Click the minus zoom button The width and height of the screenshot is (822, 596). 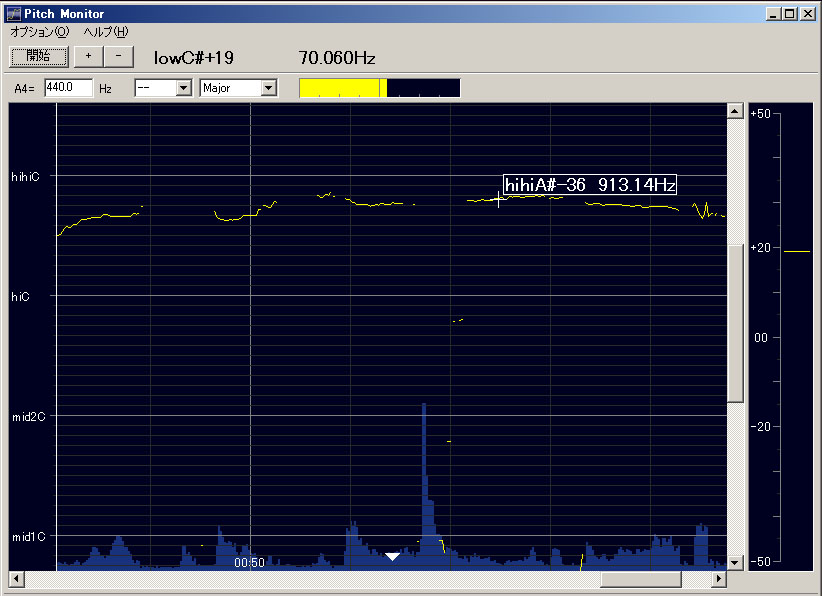(x=118, y=57)
